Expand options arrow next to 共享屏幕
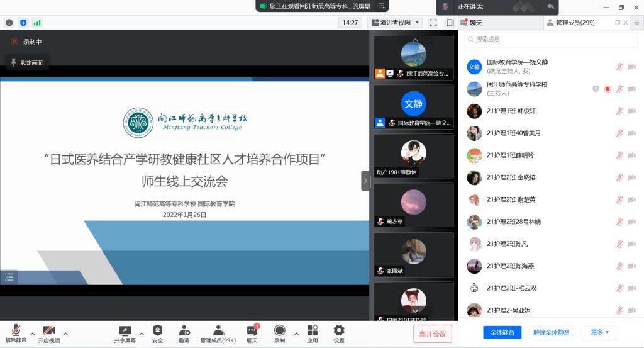The width and height of the screenshot is (644, 348). (x=141, y=334)
